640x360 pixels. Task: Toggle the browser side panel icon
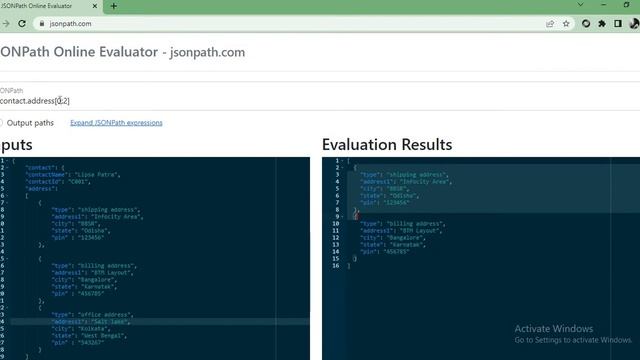click(618, 24)
